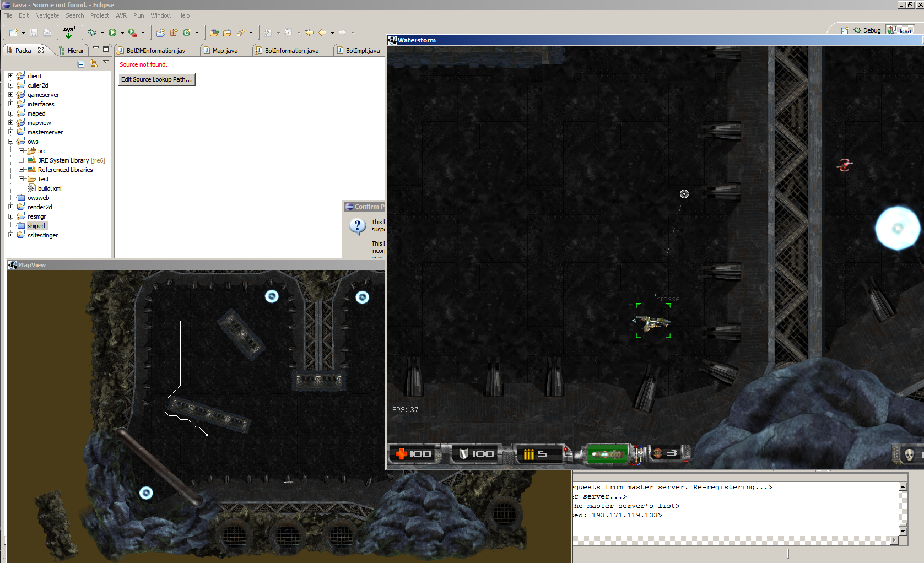
Task: Click the Open Type folder icon
Action: coord(214,33)
